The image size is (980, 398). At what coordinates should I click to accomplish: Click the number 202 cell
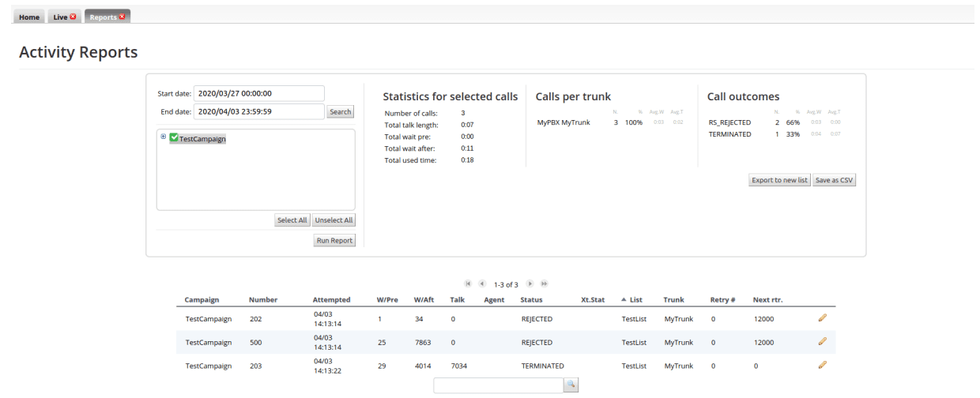point(255,319)
